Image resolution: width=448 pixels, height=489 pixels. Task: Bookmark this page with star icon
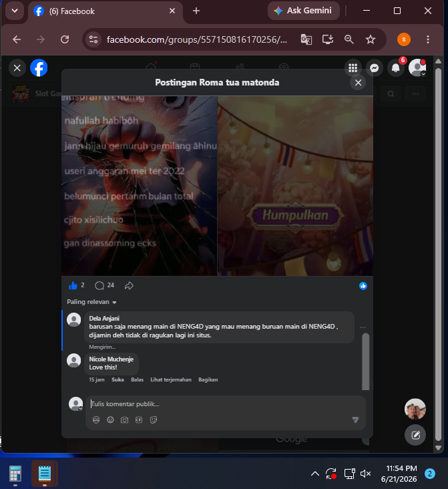[x=371, y=39]
